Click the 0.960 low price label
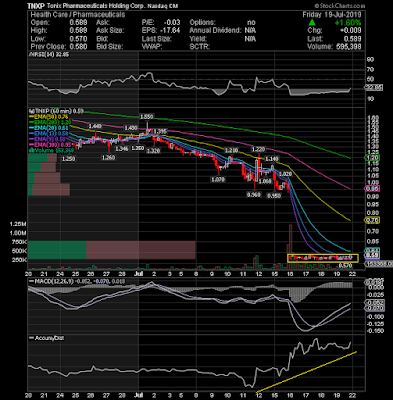Viewport: 393px width, 400px height. (254, 194)
